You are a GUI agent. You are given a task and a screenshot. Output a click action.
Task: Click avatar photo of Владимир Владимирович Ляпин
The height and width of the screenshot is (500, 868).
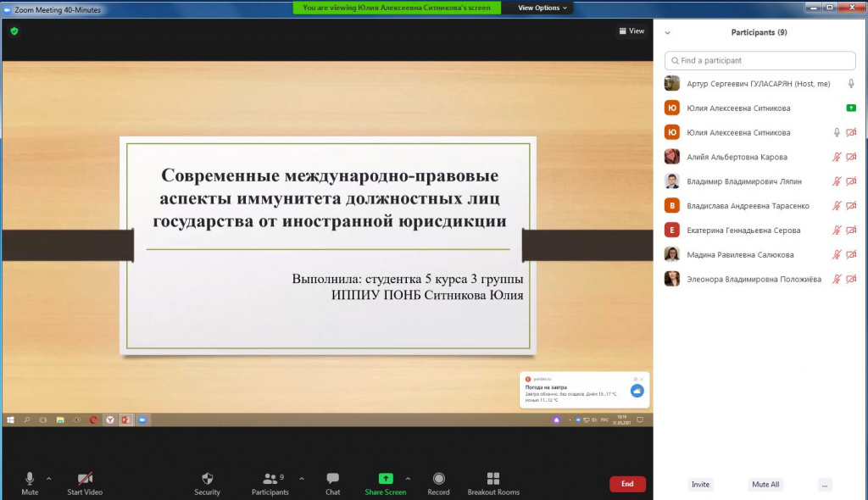pos(672,181)
